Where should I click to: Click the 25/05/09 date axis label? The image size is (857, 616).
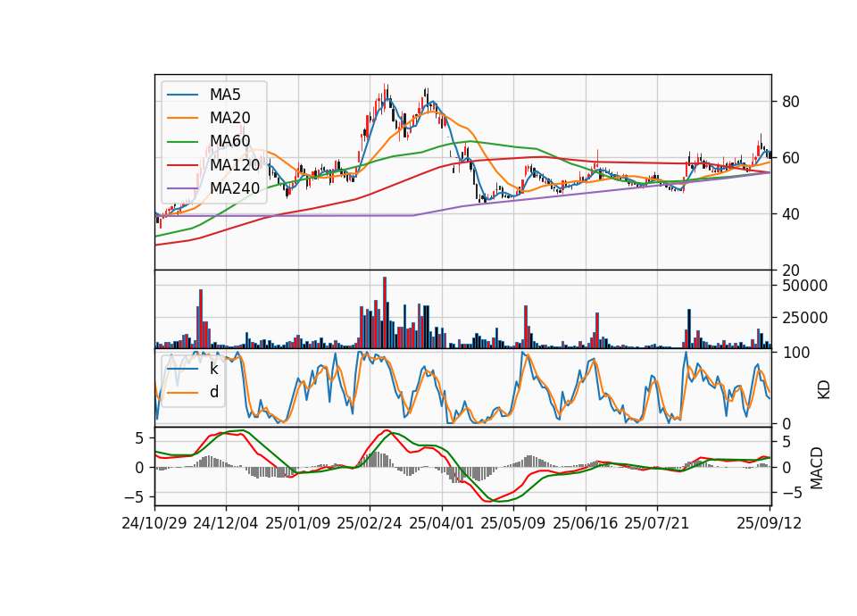click(x=512, y=523)
